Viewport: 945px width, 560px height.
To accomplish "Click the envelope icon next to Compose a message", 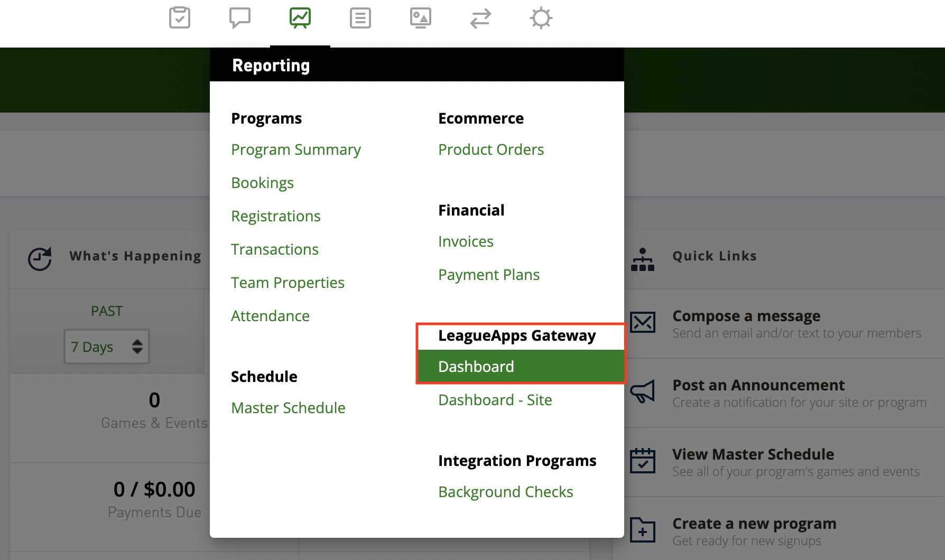I will [x=643, y=322].
